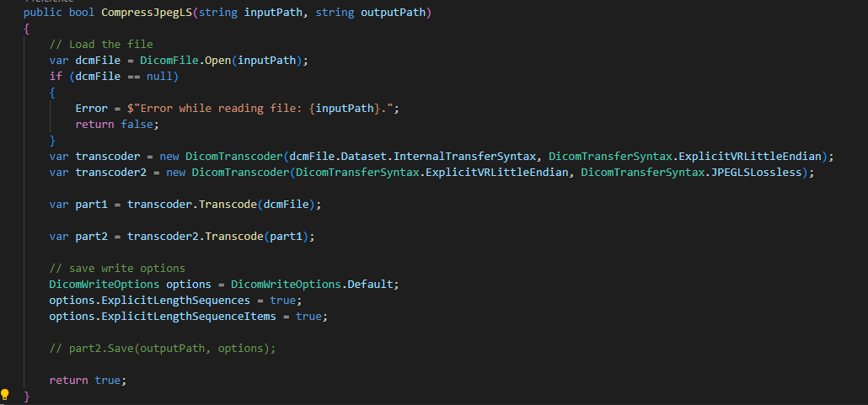The height and width of the screenshot is (405, 868).
Task: Click DicomWriteOptions.Default expression
Action: [x=312, y=285]
